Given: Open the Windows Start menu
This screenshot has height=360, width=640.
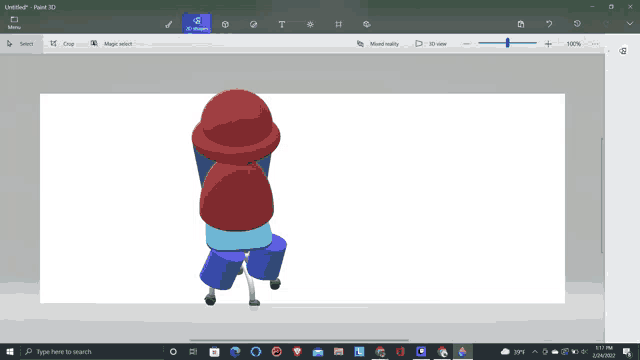Looking at the screenshot, I should [10, 351].
